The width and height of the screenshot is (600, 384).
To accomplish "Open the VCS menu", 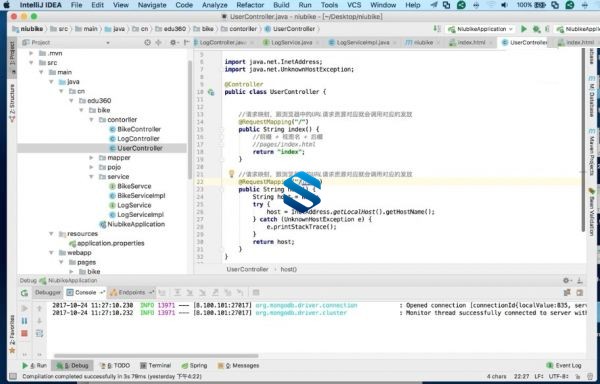I will click(354, 5).
